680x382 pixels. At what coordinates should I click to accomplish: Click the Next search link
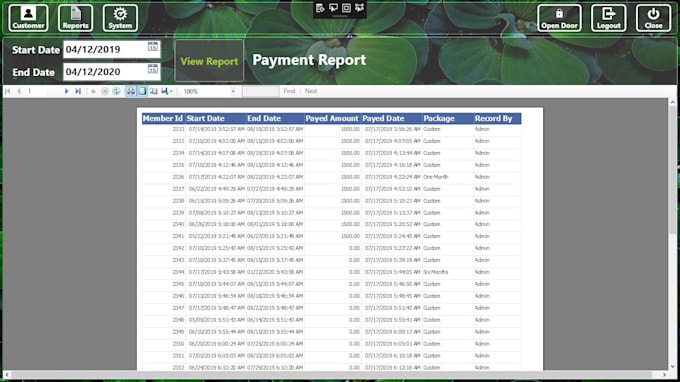[x=311, y=91]
